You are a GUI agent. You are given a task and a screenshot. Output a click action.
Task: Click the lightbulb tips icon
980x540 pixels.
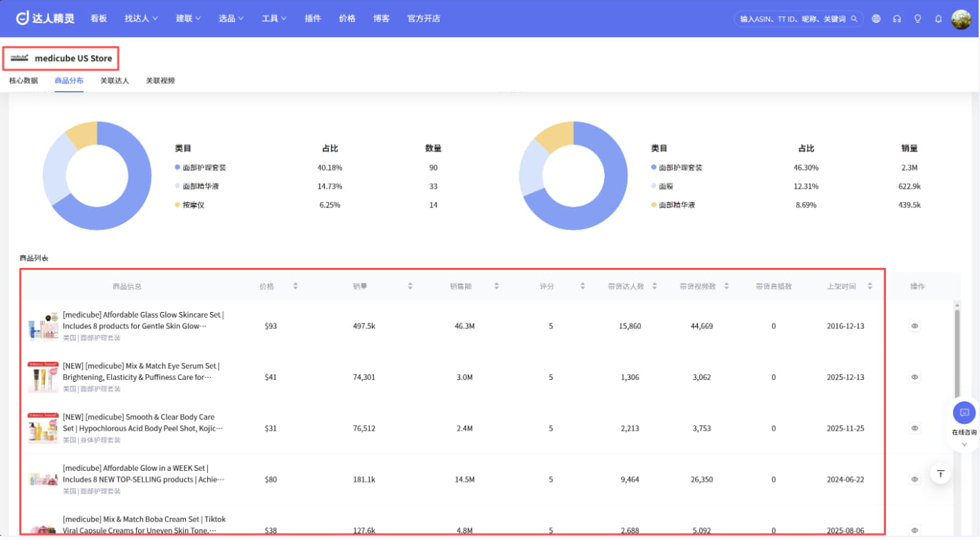click(917, 19)
